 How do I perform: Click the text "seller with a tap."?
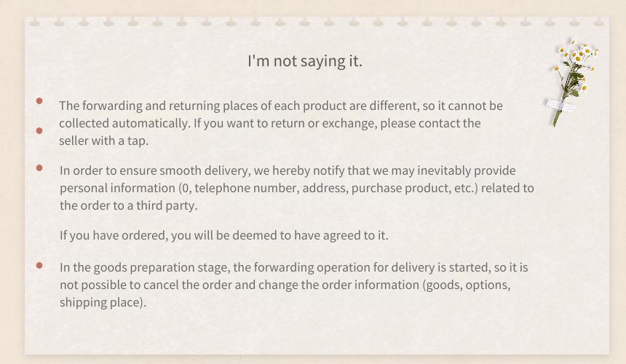[x=104, y=141]
